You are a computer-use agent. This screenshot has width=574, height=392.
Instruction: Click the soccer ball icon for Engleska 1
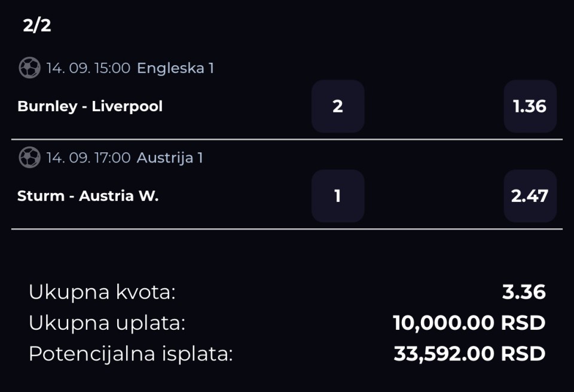(x=30, y=68)
